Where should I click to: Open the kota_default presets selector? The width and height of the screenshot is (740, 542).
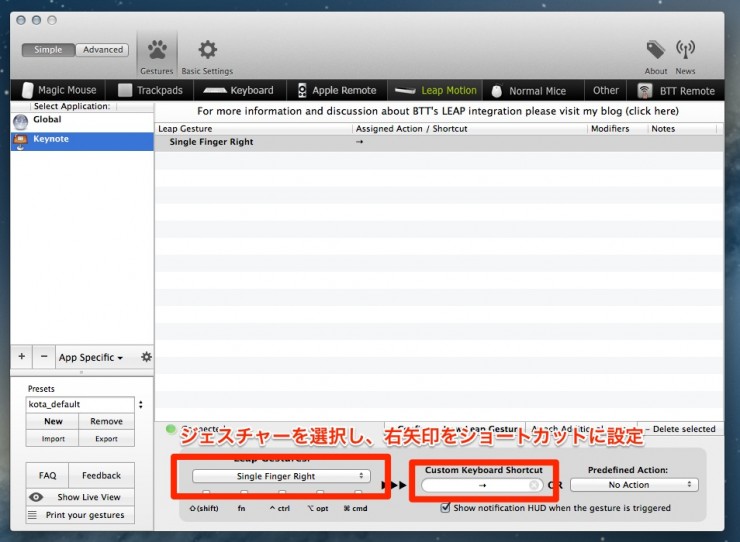[141, 404]
